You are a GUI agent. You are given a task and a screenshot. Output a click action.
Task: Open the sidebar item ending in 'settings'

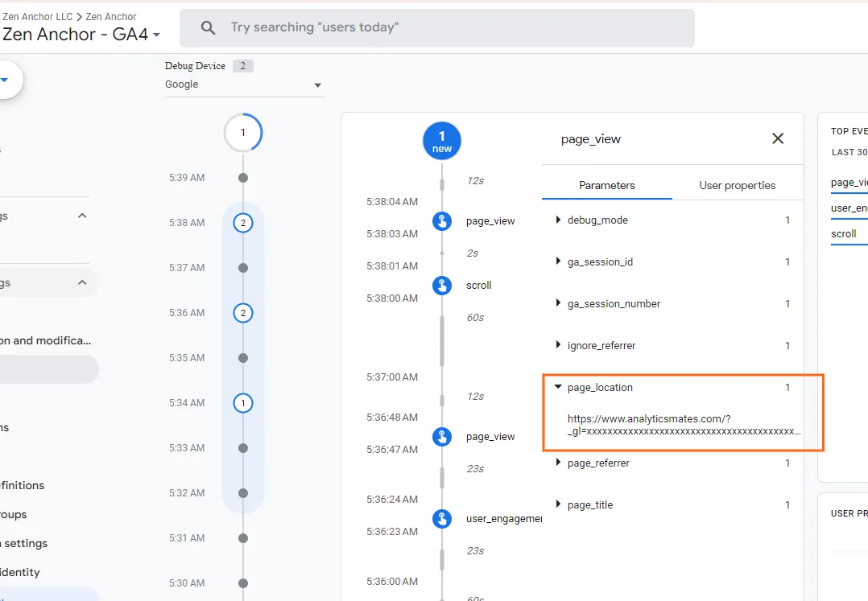pyautogui.click(x=24, y=544)
